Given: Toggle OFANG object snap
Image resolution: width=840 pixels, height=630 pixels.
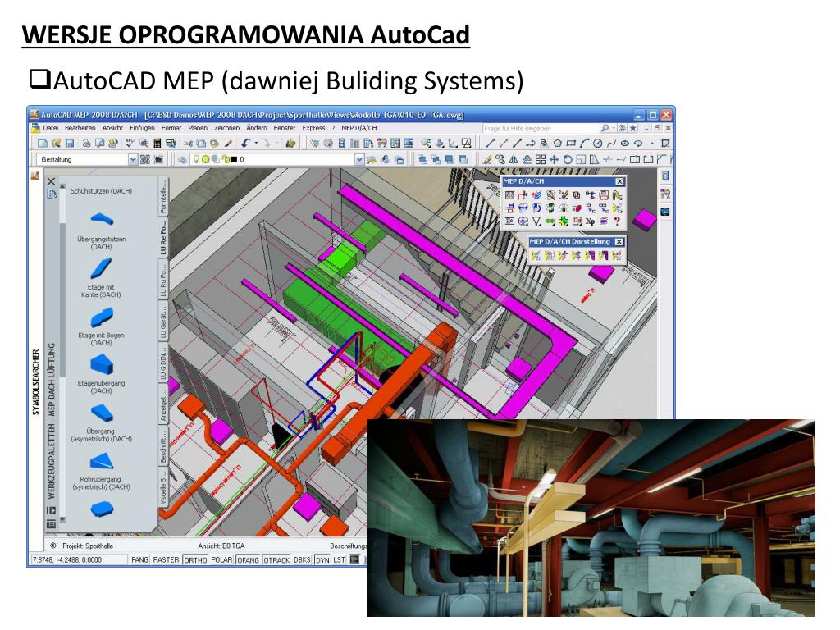Looking at the screenshot, I should [248, 559].
